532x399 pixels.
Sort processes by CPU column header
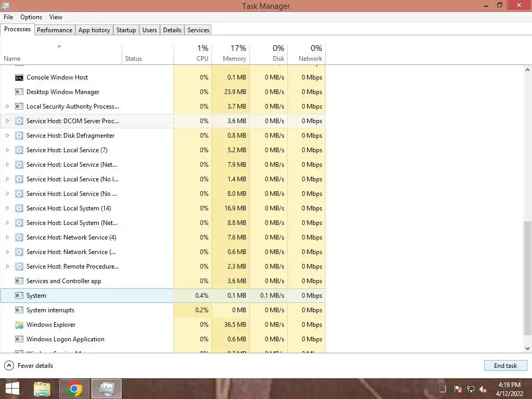[x=193, y=54]
